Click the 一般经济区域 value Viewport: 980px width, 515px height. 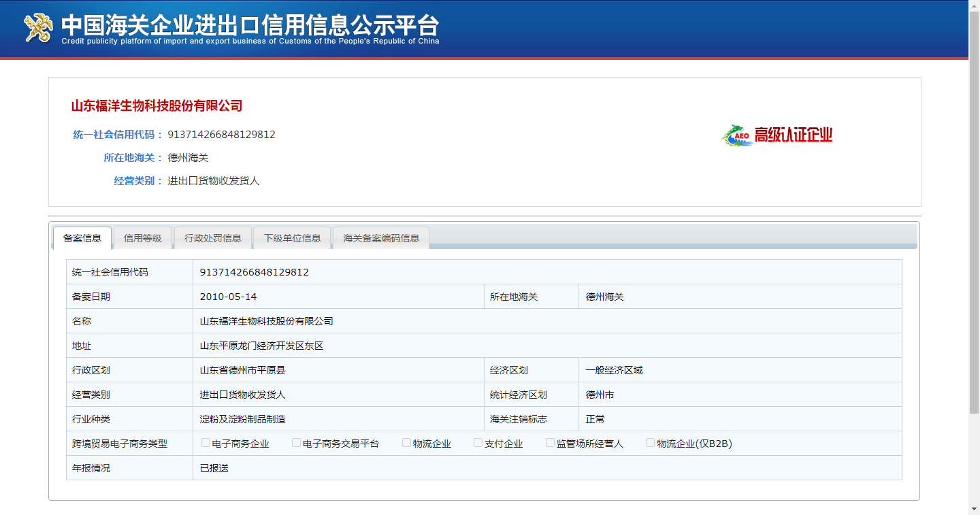click(614, 370)
